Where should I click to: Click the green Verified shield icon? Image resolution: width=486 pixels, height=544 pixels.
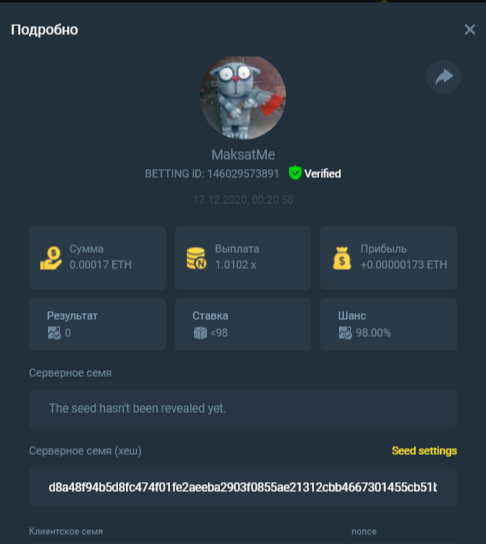point(295,173)
